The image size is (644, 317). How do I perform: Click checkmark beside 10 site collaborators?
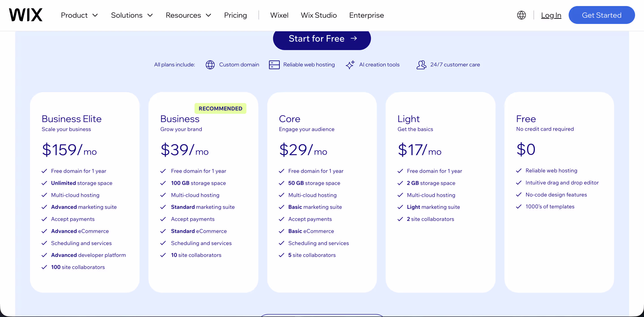click(x=163, y=255)
